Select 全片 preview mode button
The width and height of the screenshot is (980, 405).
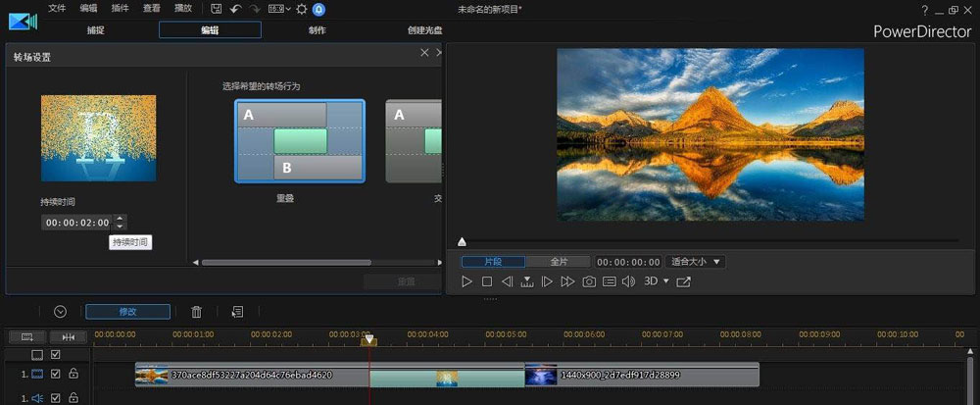(559, 262)
